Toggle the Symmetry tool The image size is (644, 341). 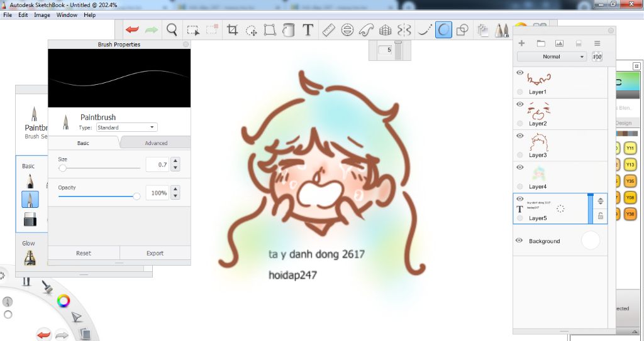tap(404, 30)
